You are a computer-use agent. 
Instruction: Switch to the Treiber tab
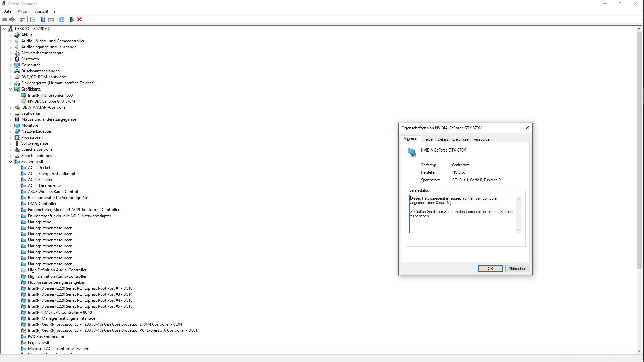pos(428,139)
